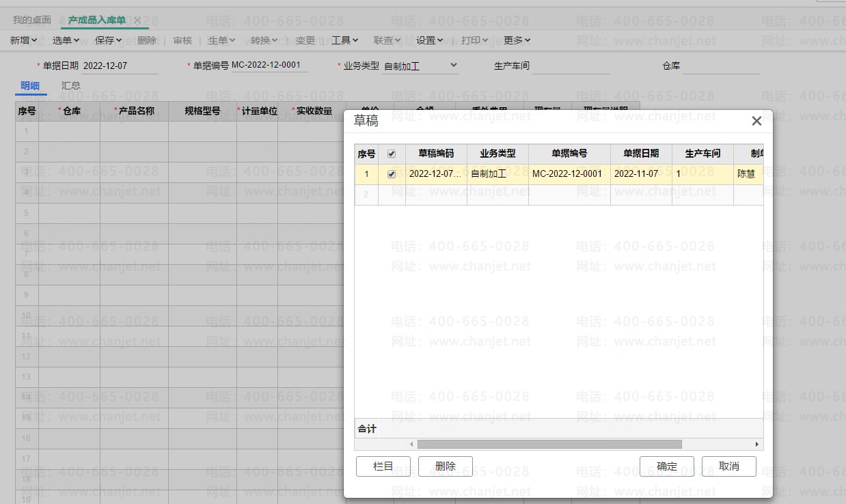846x504 pixels.
Task: Click the 规格型号 column header
Action: point(203,111)
